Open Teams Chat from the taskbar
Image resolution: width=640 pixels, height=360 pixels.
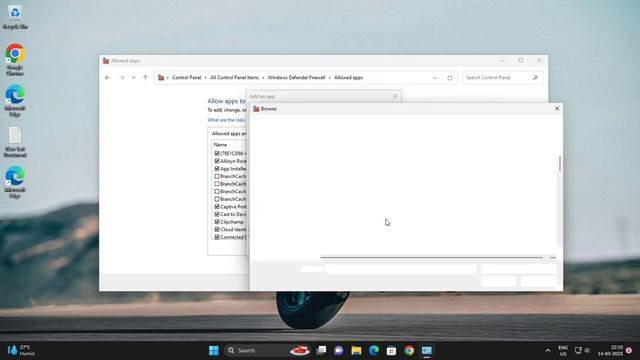[x=338, y=351]
